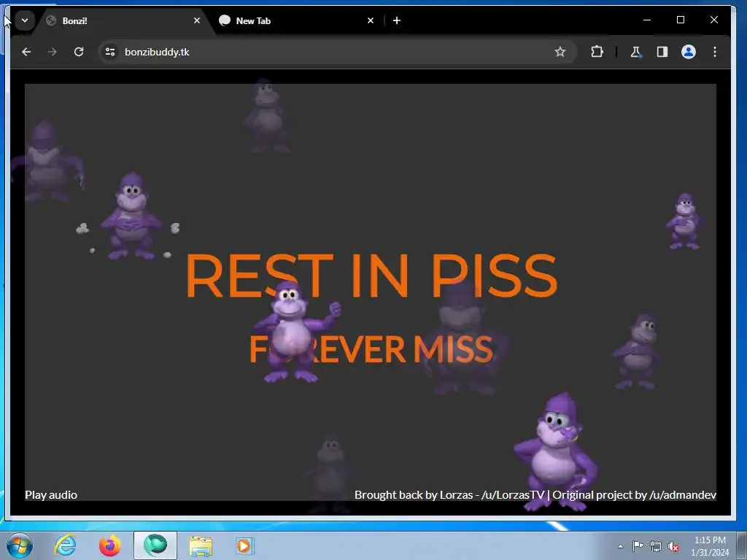The height and width of the screenshot is (560, 747).
Task: Click the forward navigation arrow
Action: click(x=53, y=52)
